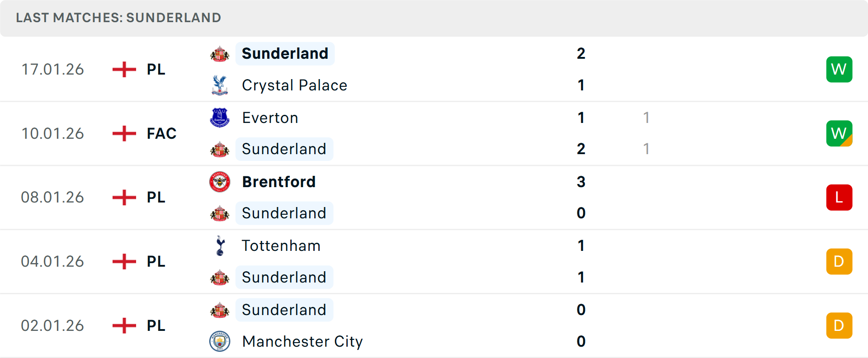Click the Manchester City badge
Viewport: 868px width, 358px height.
(220, 342)
